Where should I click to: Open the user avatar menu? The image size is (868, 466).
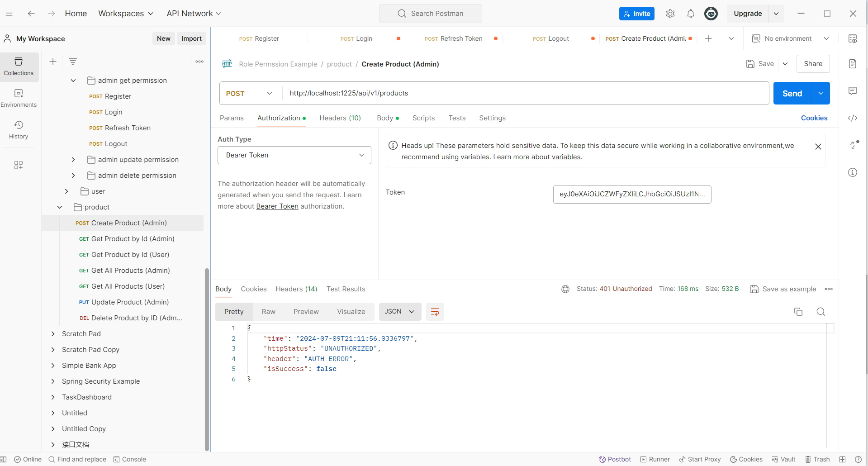(711, 14)
